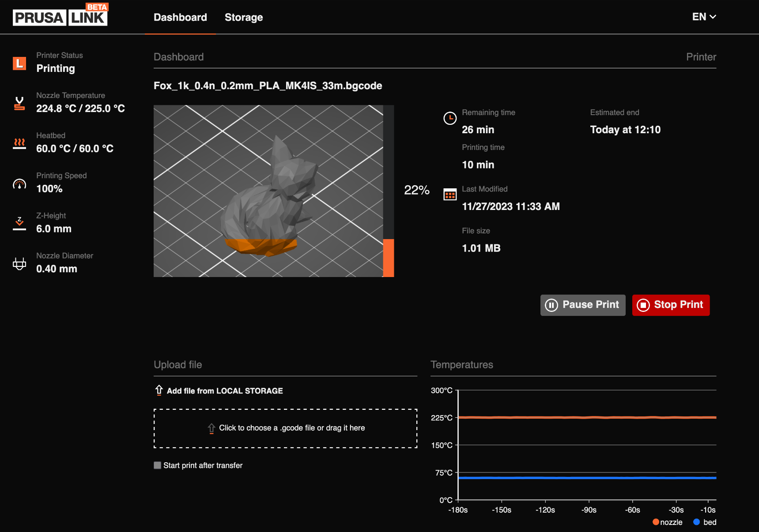Click the printing speed gauge icon
Screen dimensions: 759x532
19,184
